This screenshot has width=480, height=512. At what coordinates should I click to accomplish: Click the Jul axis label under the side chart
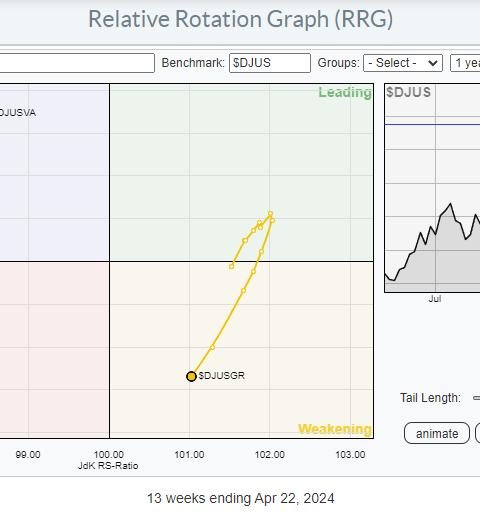[x=435, y=299]
